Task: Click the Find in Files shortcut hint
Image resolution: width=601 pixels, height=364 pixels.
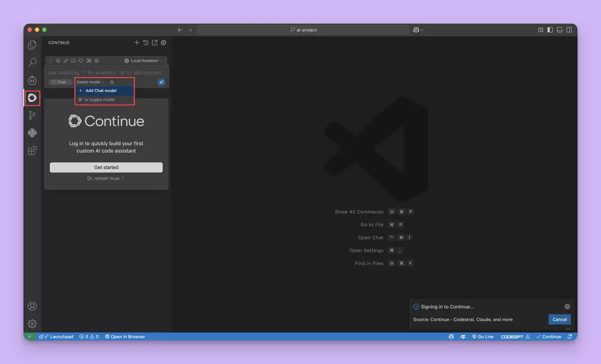Action: click(x=384, y=264)
